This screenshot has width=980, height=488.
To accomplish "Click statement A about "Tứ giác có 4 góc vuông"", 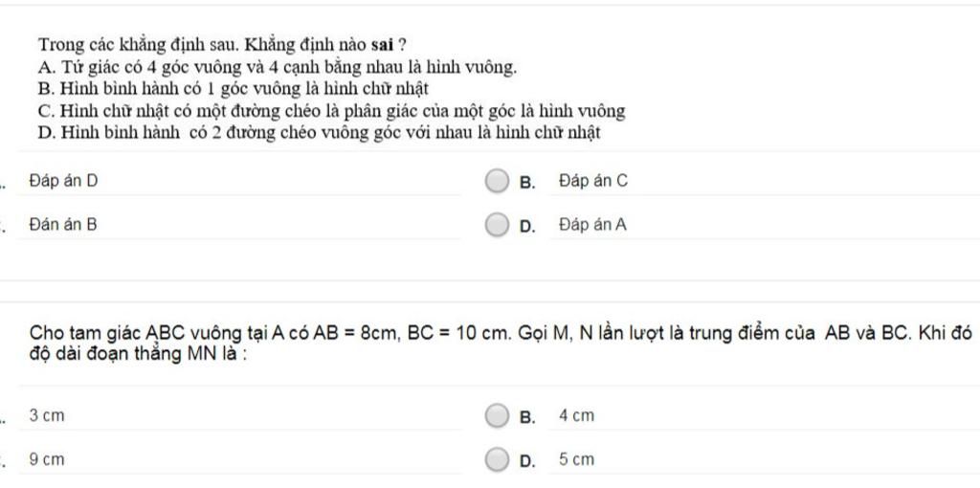I will click(x=278, y=67).
